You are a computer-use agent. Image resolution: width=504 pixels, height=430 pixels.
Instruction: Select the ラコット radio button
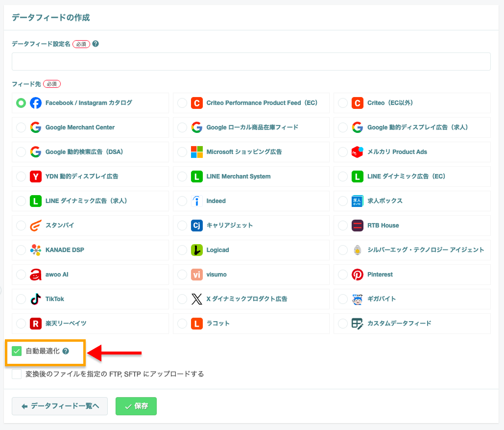(x=182, y=324)
